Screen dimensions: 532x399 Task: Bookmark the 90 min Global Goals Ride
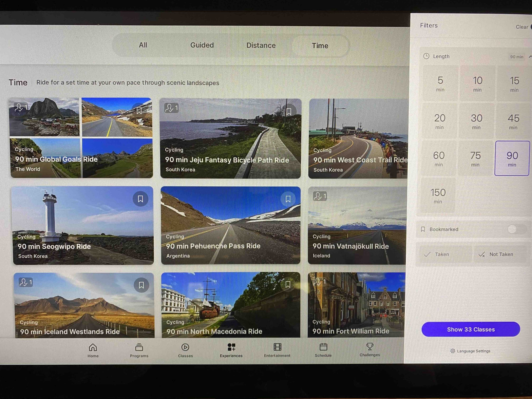pos(139,111)
